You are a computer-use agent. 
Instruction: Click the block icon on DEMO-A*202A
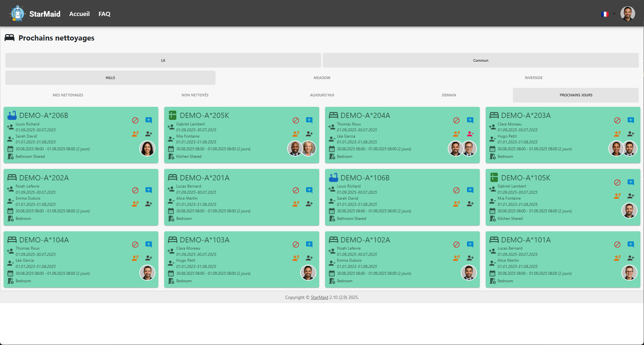coord(135,190)
